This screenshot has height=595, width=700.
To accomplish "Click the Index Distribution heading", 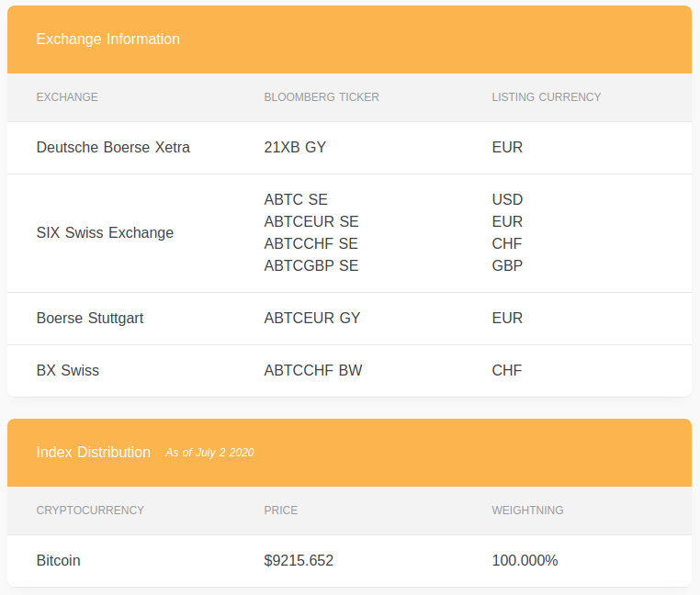I will point(94,452).
